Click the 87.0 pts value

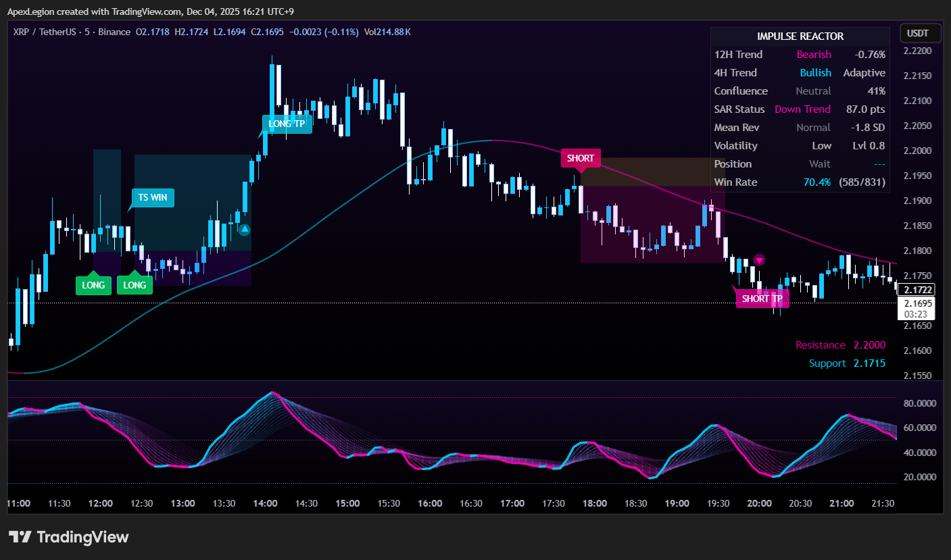[x=865, y=109]
